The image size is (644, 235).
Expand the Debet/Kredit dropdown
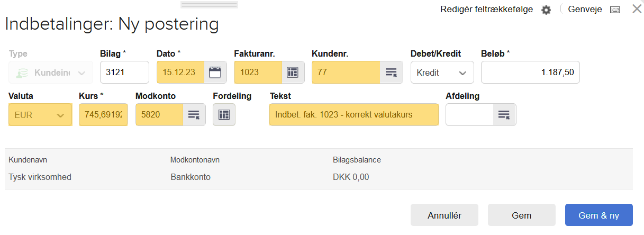(442, 73)
